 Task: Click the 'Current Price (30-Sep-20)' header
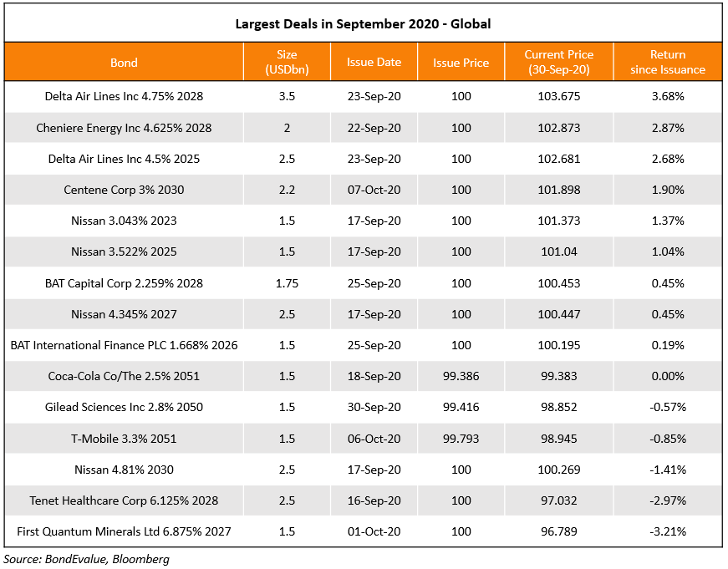click(559, 62)
